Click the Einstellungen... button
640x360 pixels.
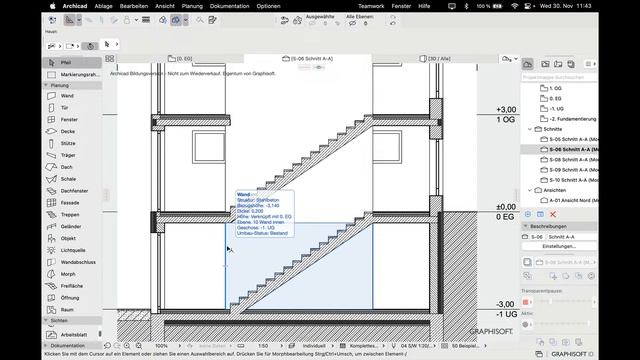click(x=559, y=246)
